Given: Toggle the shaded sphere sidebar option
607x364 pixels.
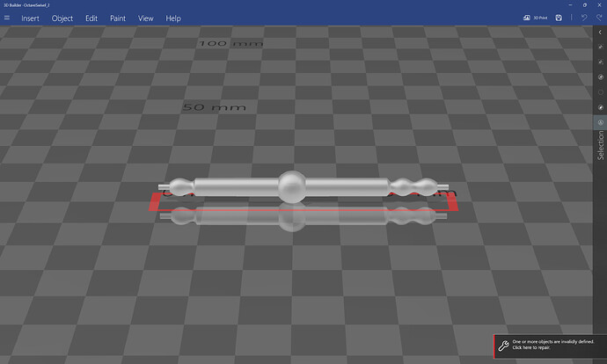Looking at the screenshot, I should [601, 107].
